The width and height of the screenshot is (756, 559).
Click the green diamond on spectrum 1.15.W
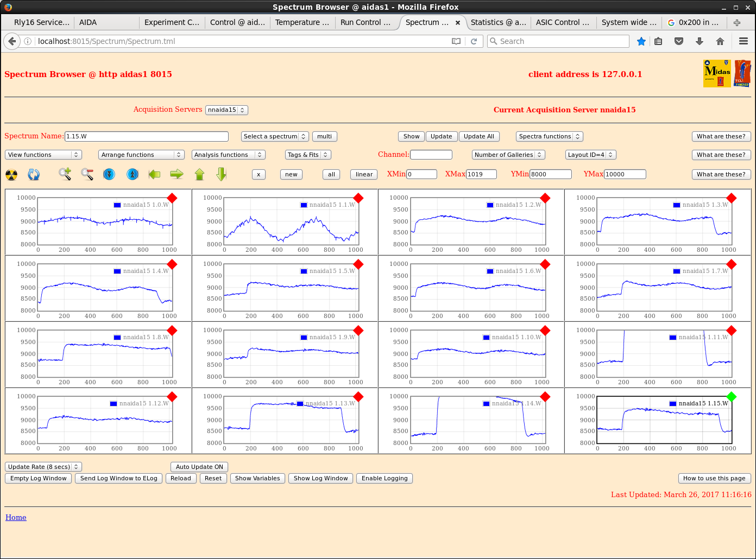point(732,397)
